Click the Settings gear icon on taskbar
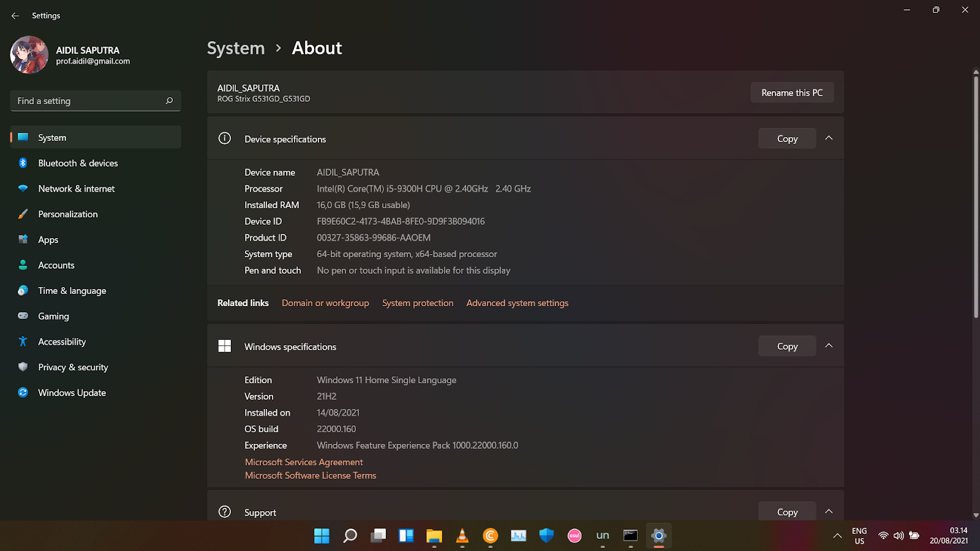 click(x=658, y=536)
